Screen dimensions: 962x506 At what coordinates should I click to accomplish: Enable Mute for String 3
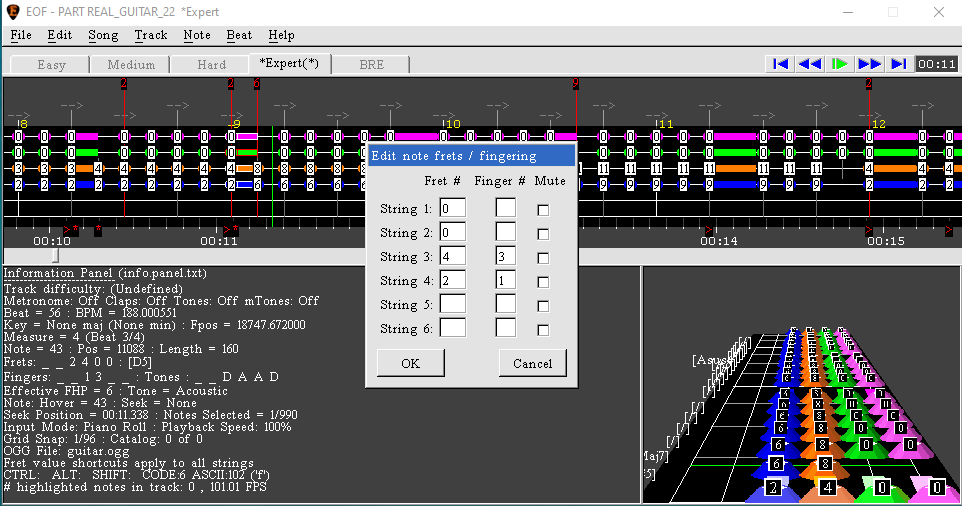coord(543,257)
